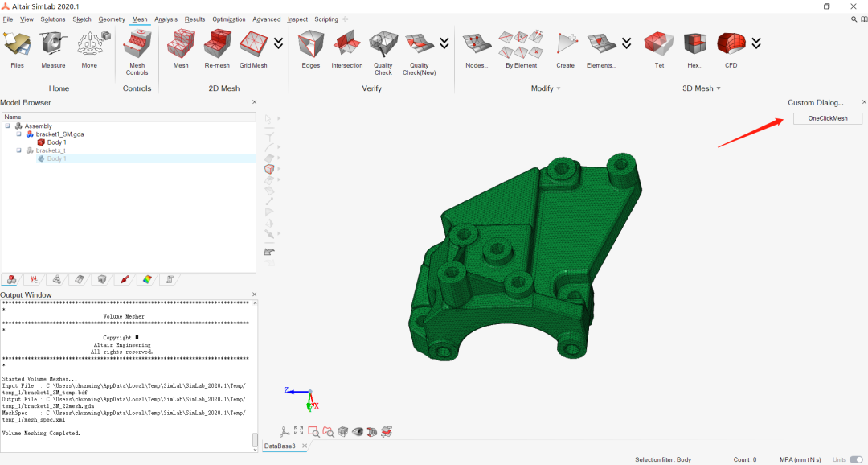Select the Nodes modify tool
The width and height of the screenshot is (868, 465).
click(x=477, y=50)
